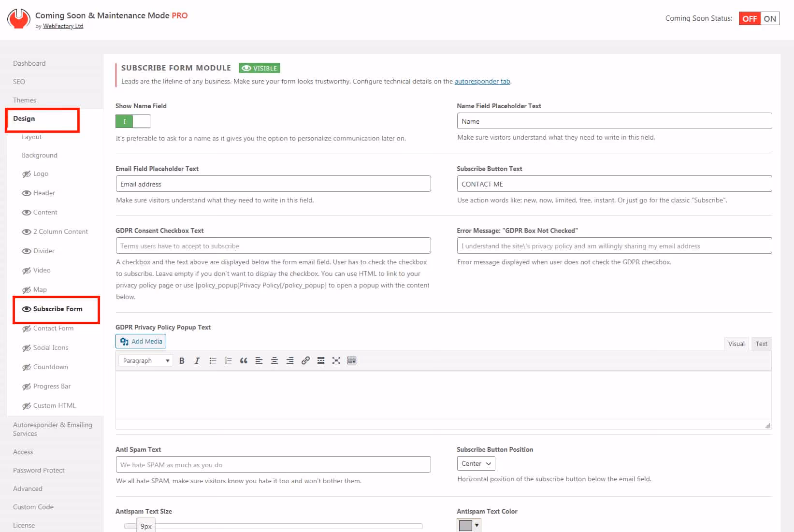Focus the Email Field Placeholder Text input
Screen dimensions: 794x532
pyautogui.click(x=273, y=184)
